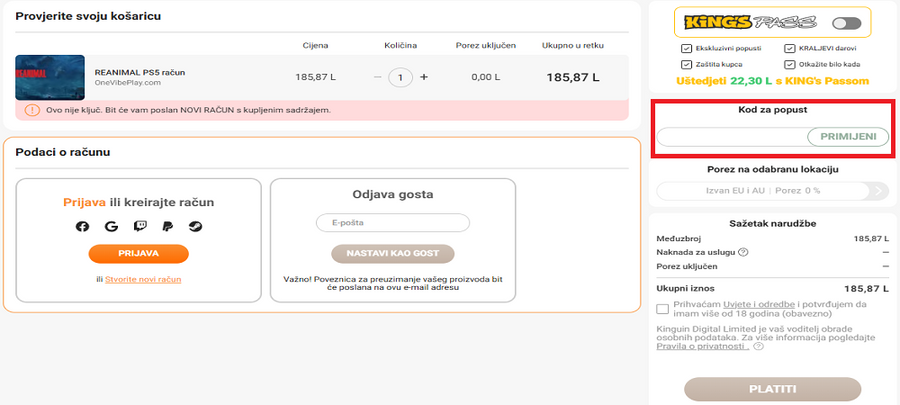This screenshot has height=405, width=900.
Task: Click the OneVibePlay.com seller name
Action: coord(127,83)
